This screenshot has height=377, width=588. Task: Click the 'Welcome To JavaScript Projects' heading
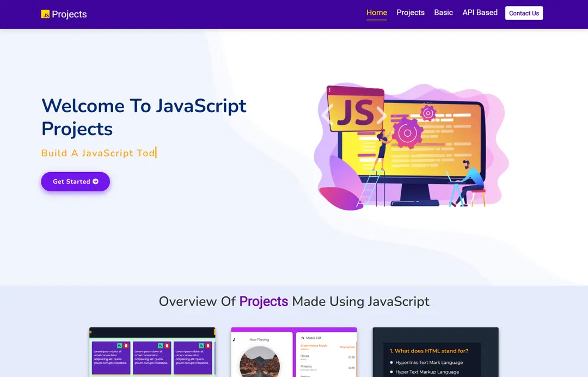coord(144,117)
